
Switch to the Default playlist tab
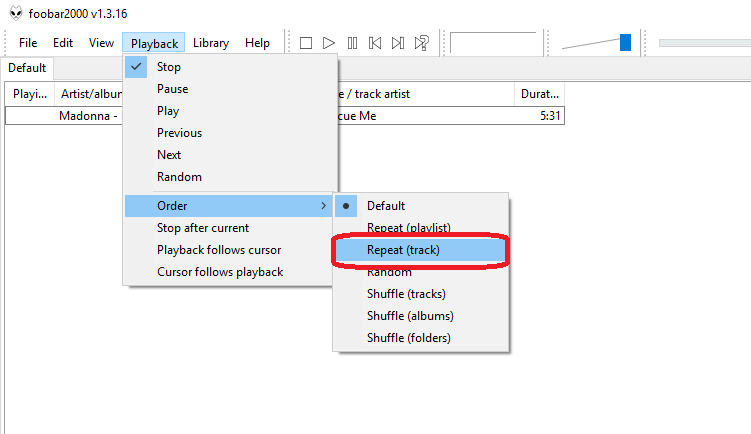[x=27, y=68]
